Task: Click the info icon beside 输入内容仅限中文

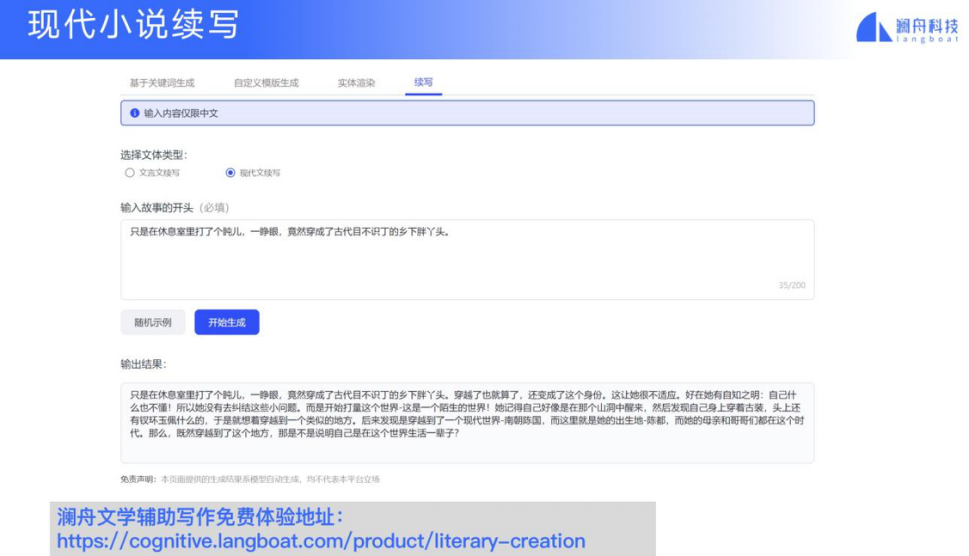Action: (x=135, y=113)
